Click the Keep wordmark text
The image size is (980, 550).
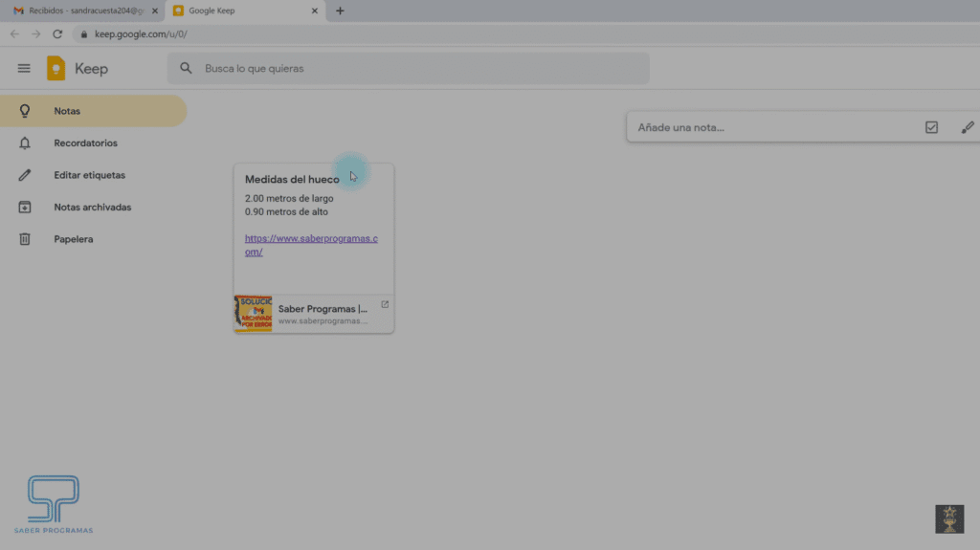pos(91,69)
